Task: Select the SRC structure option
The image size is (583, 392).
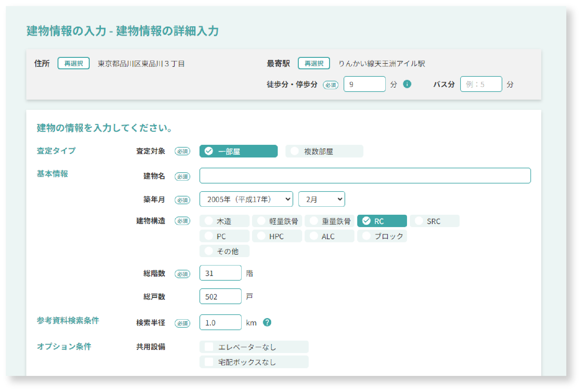Action: tap(435, 221)
